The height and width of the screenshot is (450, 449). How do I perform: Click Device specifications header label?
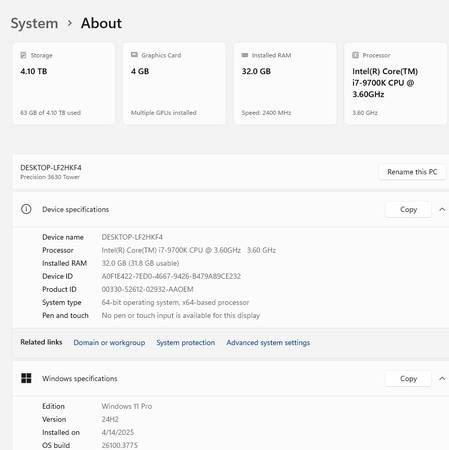click(x=76, y=209)
